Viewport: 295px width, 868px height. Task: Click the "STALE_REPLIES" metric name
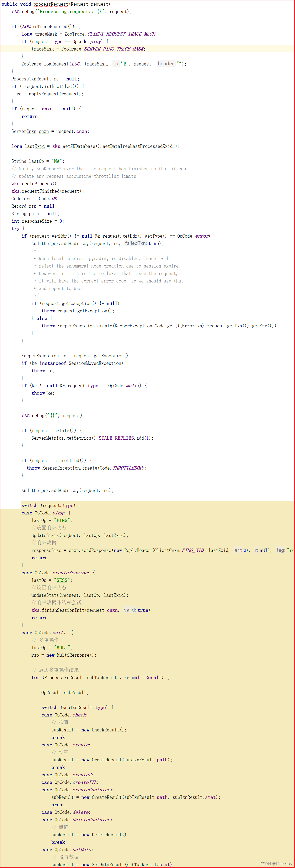(x=117, y=438)
